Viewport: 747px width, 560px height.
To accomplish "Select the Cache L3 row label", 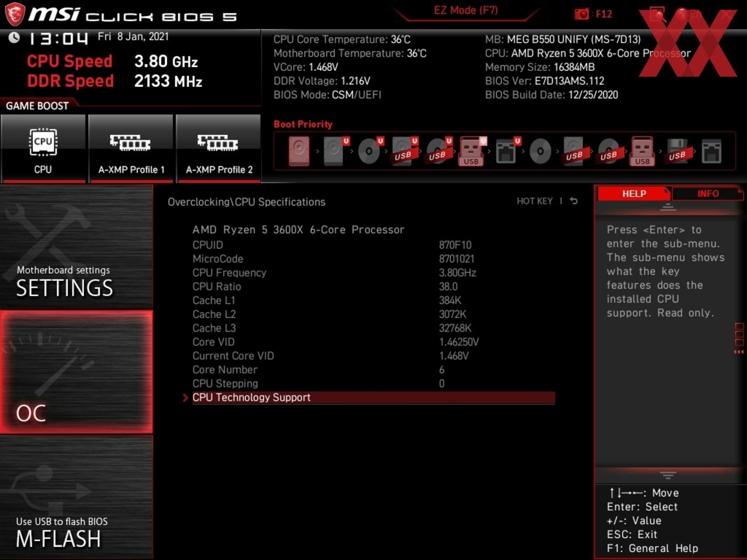I will 214,328.
